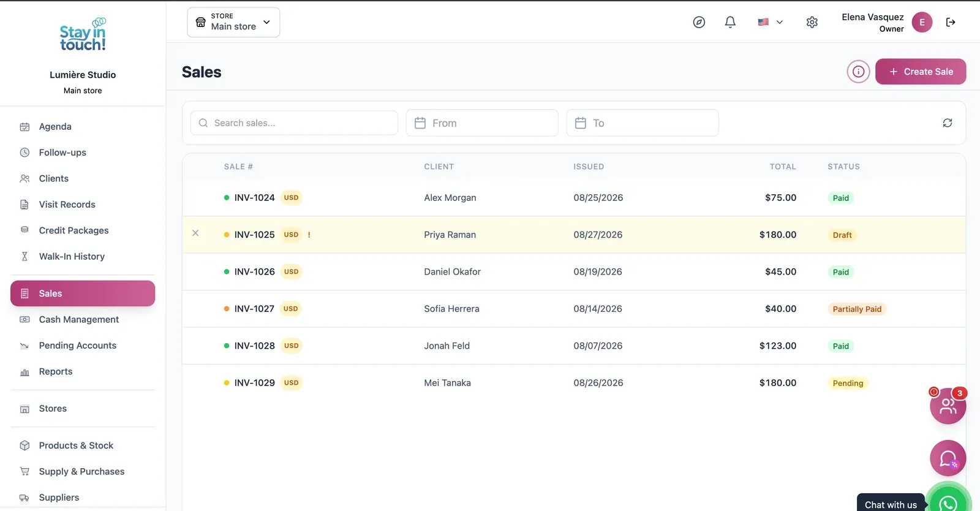Expand the language flag dropdown
Screen dimensions: 980x511
pyautogui.click(x=771, y=22)
